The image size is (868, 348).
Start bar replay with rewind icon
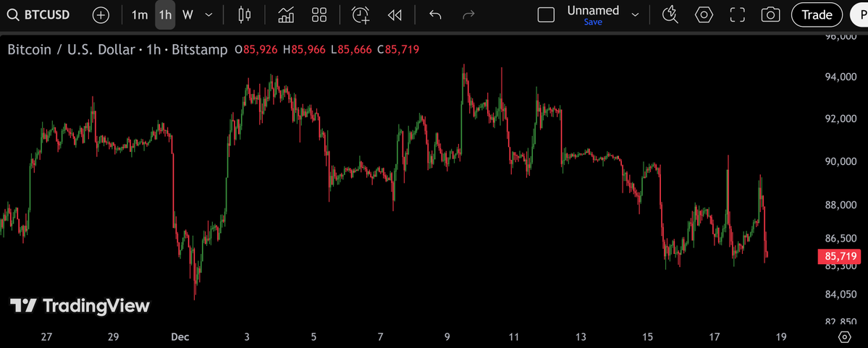pyautogui.click(x=394, y=15)
